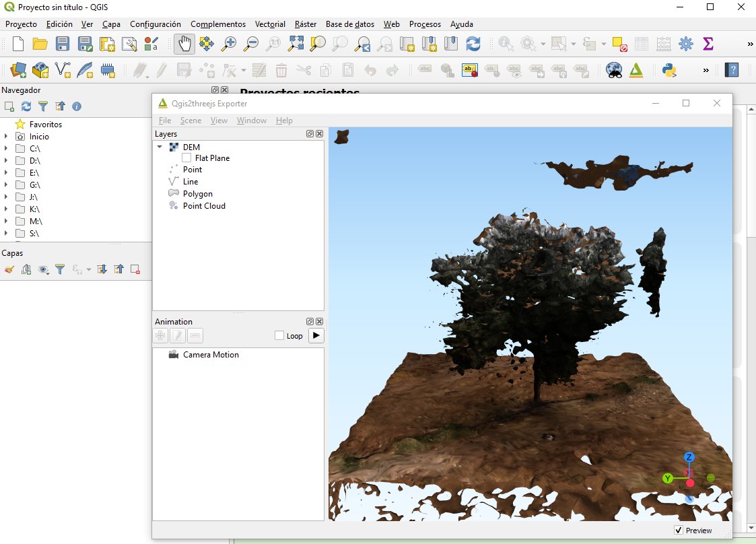The height and width of the screenshot is (544, 756).
Task: Click the Save Project toolbar icon
Action: 61,43
